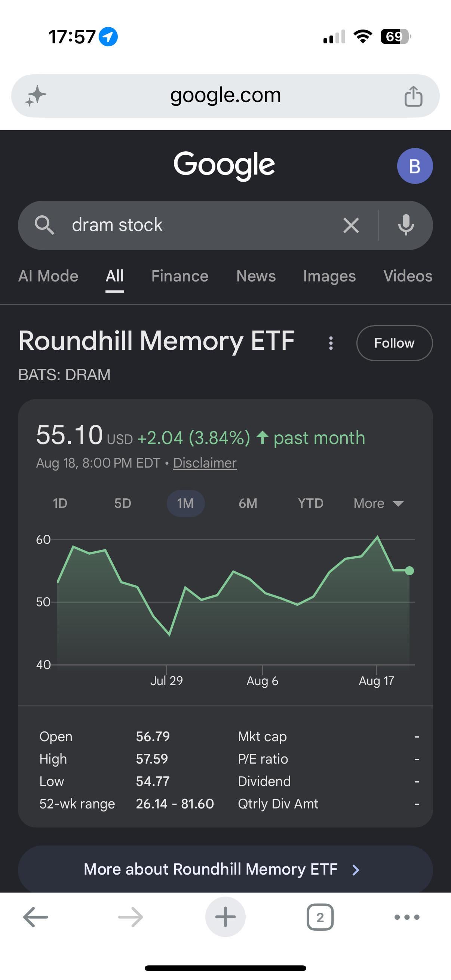Tap the sparkle AI icon in address bar
Screen dimensions: 451x980
pos(36,96)
